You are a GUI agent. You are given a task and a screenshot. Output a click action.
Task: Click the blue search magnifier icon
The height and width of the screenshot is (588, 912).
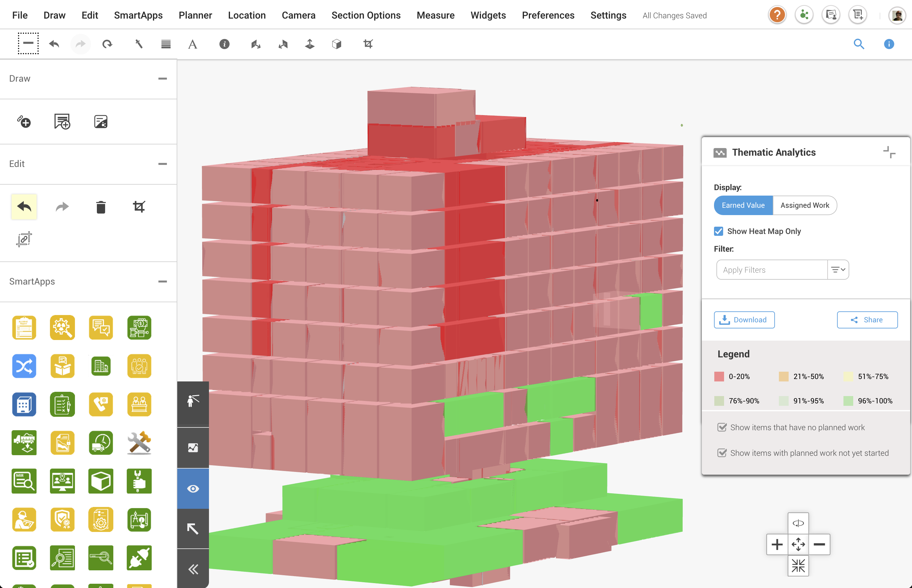[859, 44]
